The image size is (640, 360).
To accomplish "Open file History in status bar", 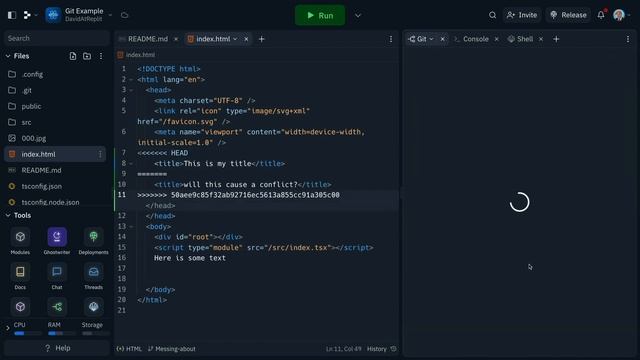I will click(x=381, y=349).
